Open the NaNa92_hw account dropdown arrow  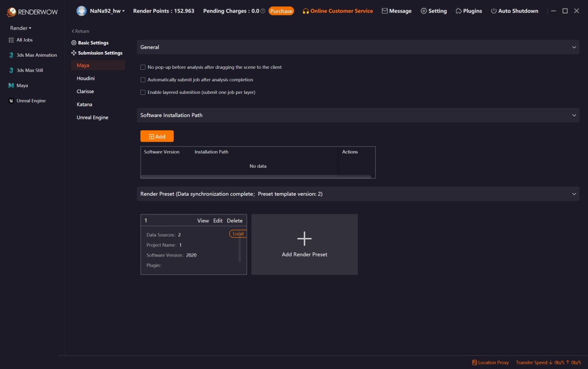coord(124,11)
